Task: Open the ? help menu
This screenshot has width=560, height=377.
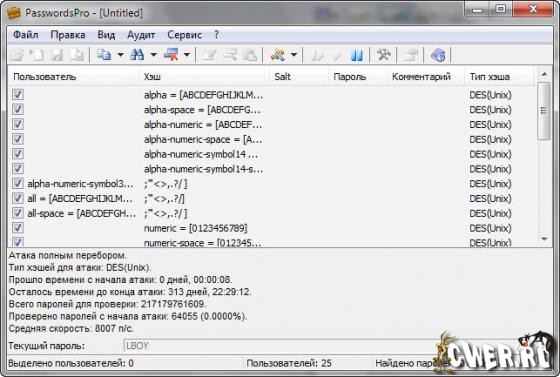Action: pyautogui.click(x=216, y=35)
